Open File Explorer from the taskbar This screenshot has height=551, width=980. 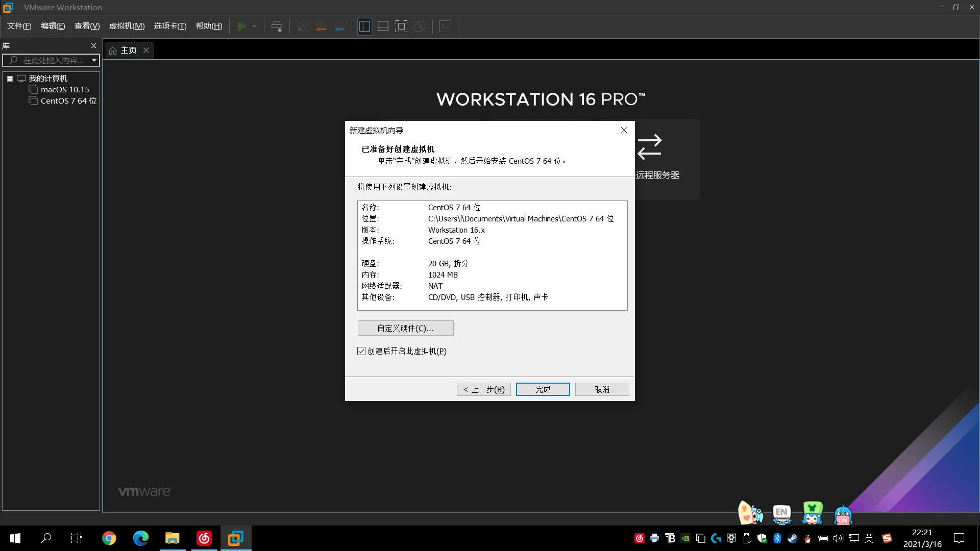[x=172, y=538]
